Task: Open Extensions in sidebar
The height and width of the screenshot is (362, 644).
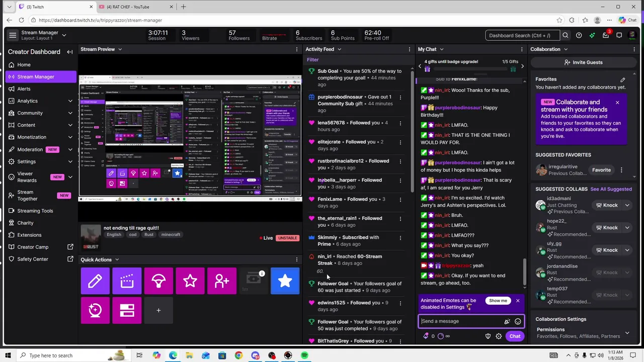Action: point(29,235)
